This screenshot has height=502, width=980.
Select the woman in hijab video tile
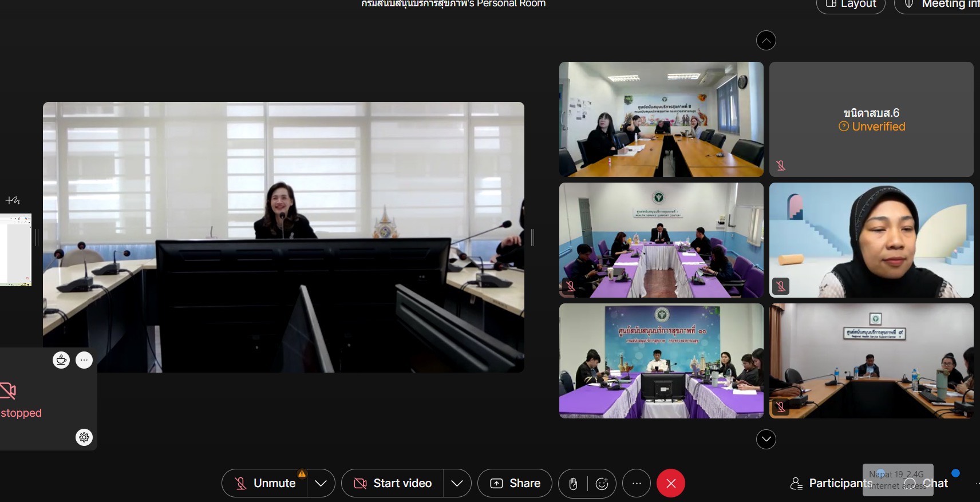pos(871,240)
